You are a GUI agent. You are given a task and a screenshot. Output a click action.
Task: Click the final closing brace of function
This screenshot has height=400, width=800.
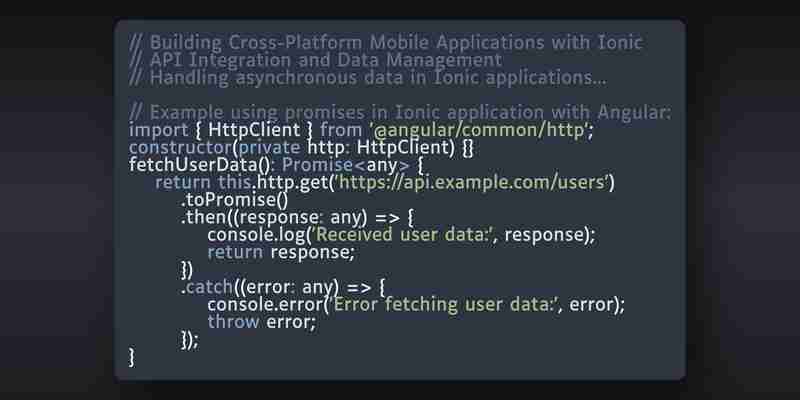(132, 357)
